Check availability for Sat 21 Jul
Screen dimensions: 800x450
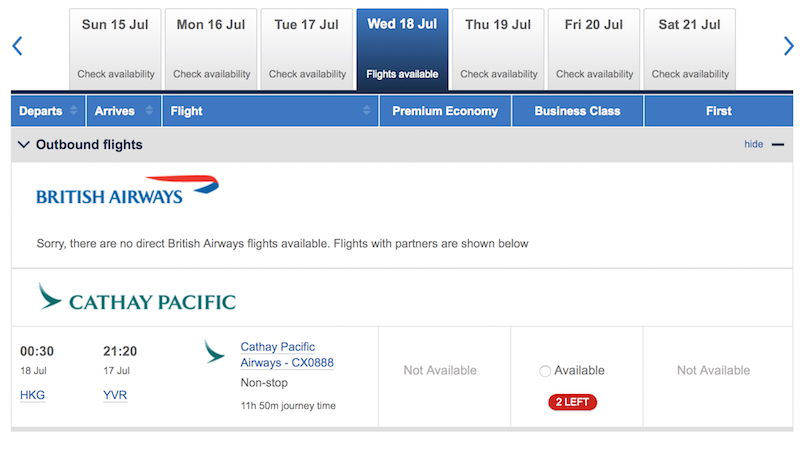click(x=690, y=74)
